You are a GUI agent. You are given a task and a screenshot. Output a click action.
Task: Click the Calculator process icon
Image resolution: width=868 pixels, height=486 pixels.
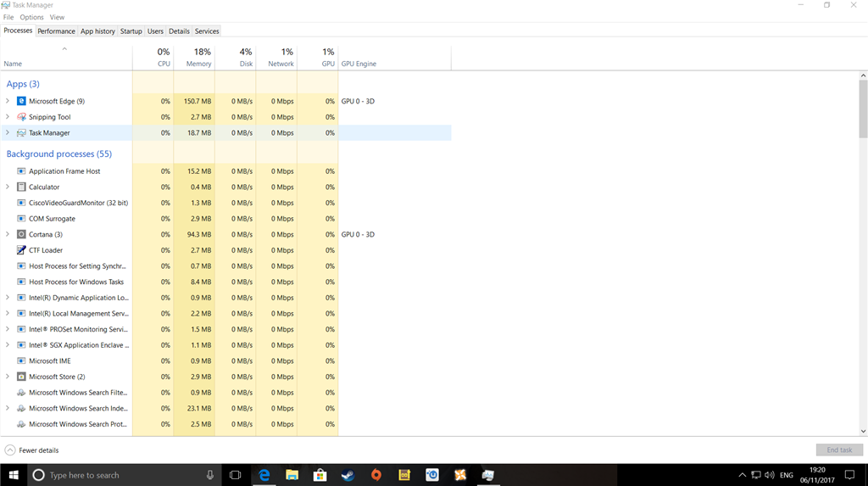(x=21, y=187)
